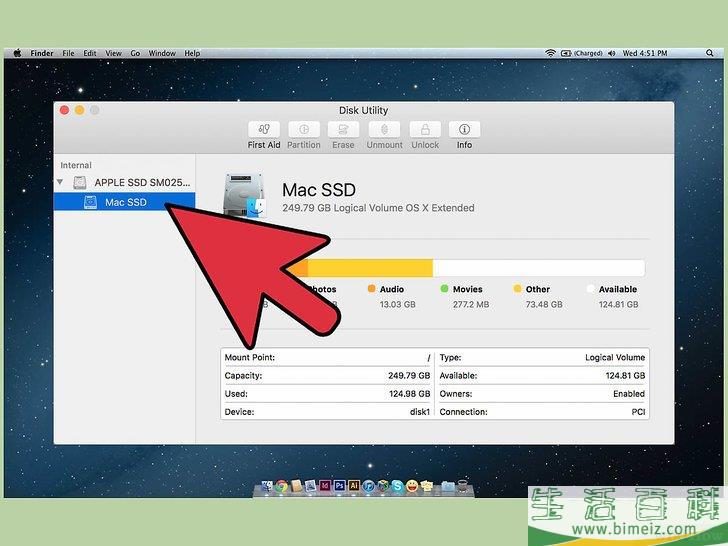Click the Unlock padlock toolbar icon
This screenshot has width=728, height=546.
coord(425,129)
